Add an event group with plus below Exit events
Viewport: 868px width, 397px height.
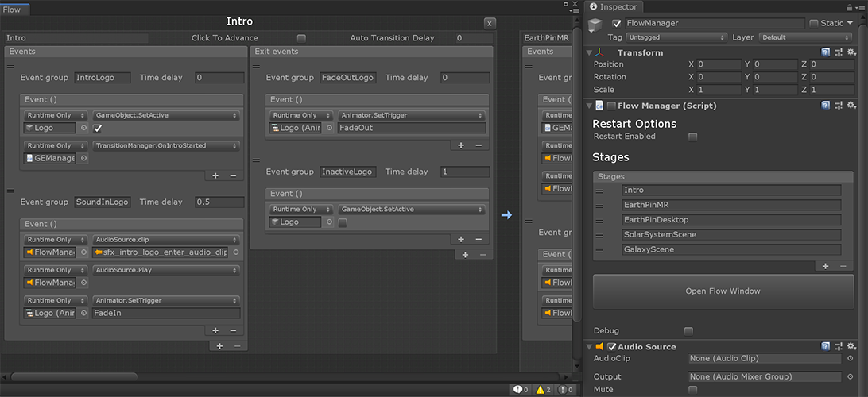(x=465, y=254)
